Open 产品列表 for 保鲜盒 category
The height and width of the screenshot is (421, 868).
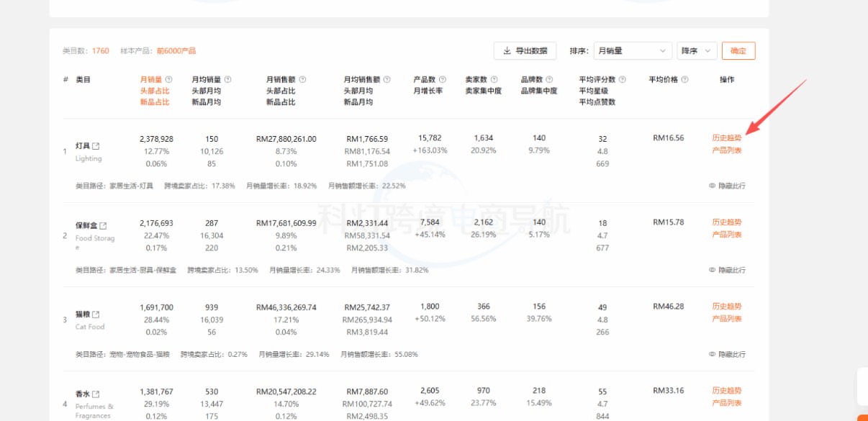click(726, 235)
